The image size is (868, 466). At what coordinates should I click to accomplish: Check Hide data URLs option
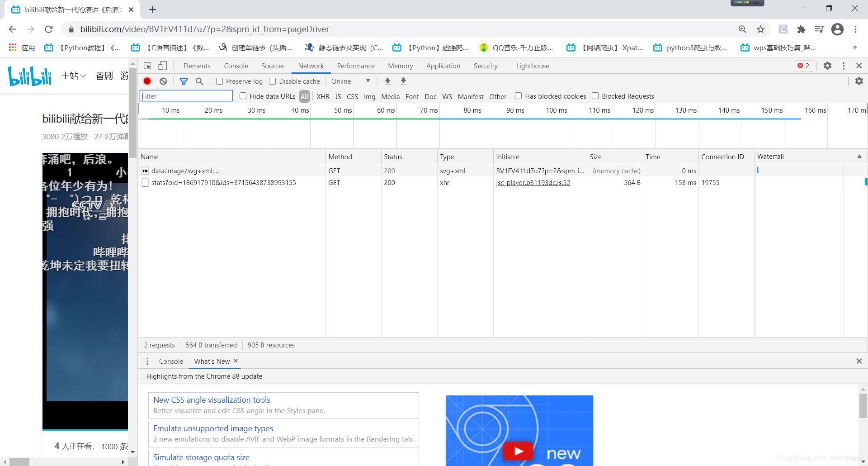243,96
